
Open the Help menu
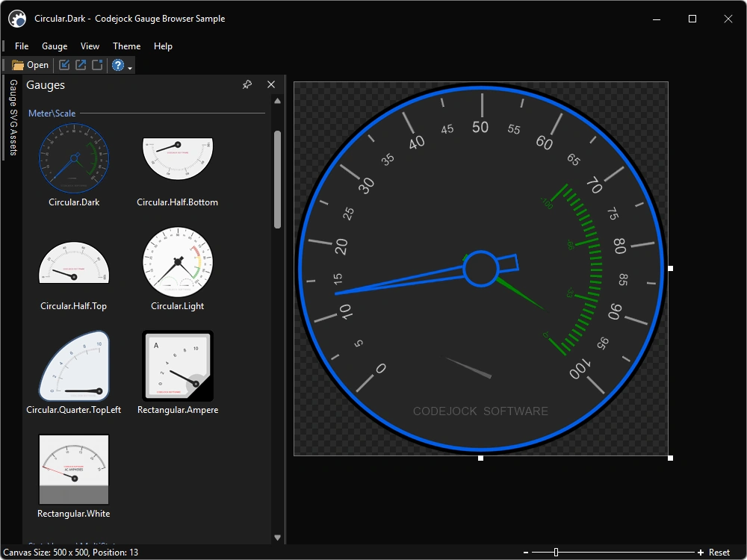point(163,46)
